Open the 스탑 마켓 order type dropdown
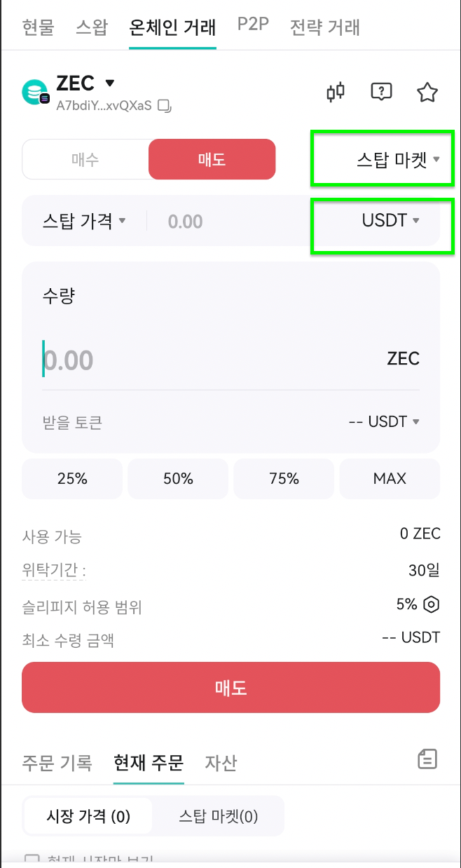 (x=382, y=158)
